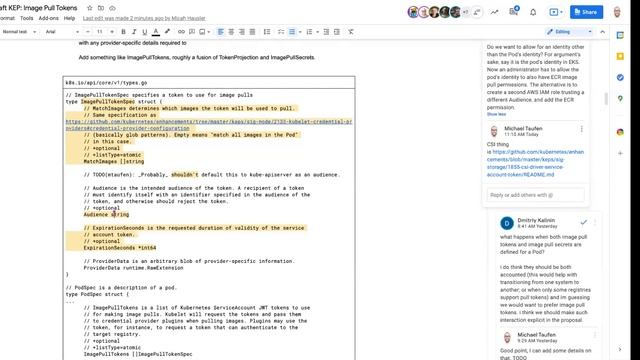Screen dimensions: 640x360
Task: Open last edit history link
Action: pyautogui.click(x=144, y=18)
